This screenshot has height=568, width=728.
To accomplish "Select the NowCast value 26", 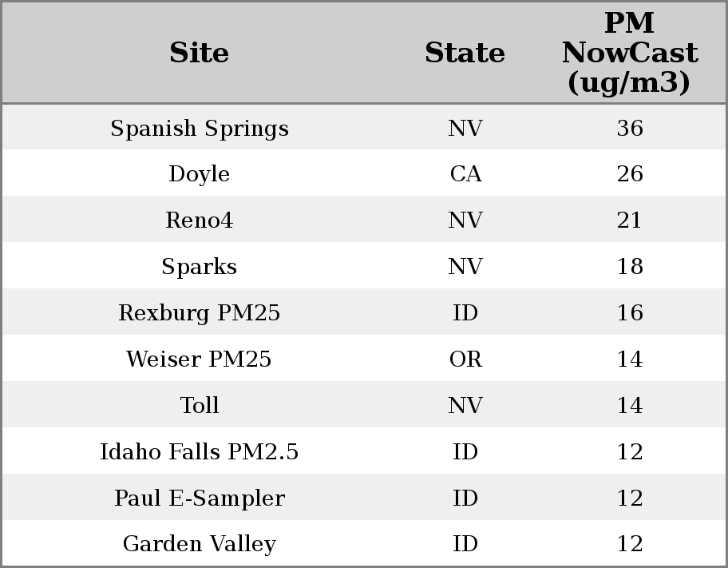I will click(630, 174).
